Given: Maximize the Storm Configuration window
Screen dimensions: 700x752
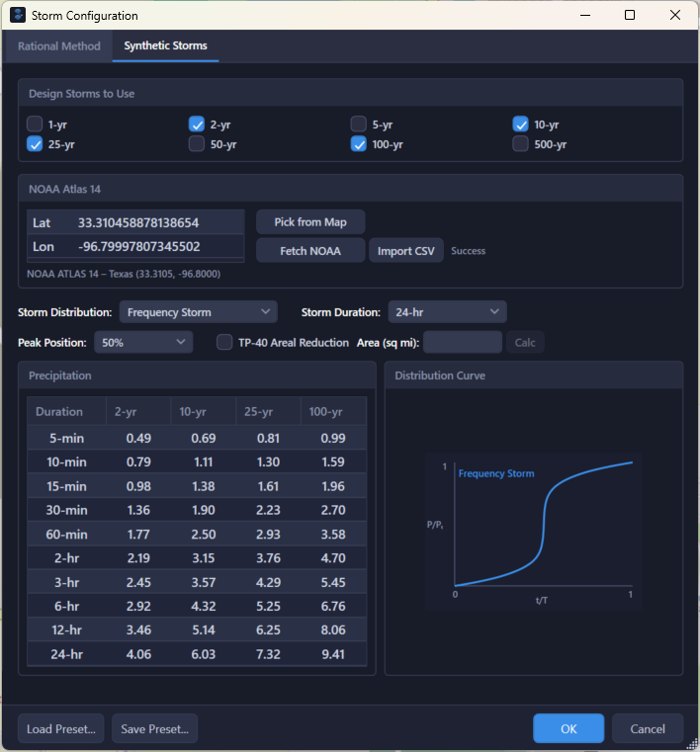Looking at the screenshot, I should coord(630,16).
